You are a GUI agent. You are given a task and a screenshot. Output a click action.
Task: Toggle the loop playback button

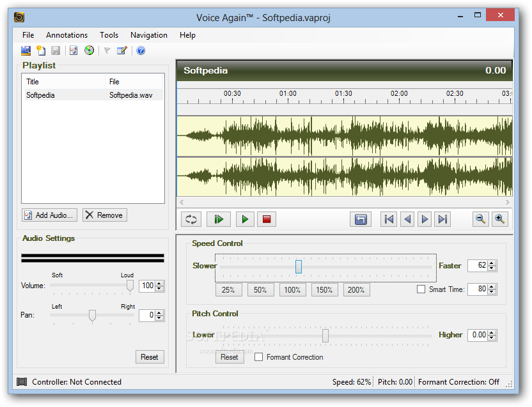point(191,219)
